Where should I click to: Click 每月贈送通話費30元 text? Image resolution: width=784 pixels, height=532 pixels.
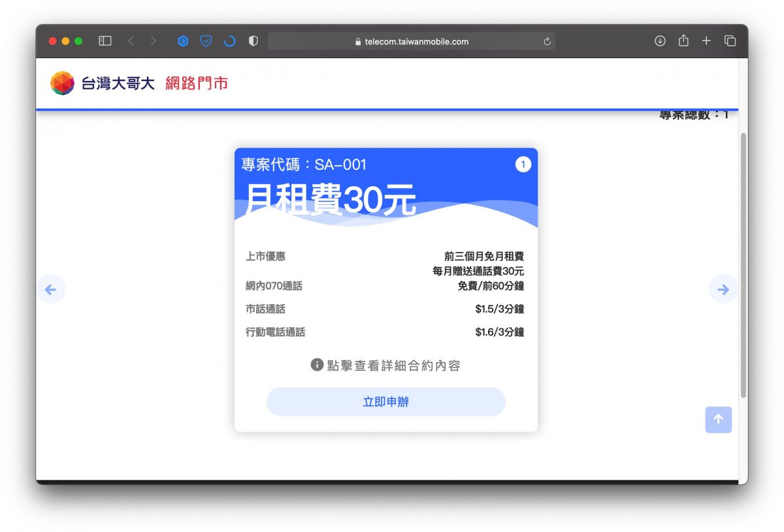(x=478, y=271)
